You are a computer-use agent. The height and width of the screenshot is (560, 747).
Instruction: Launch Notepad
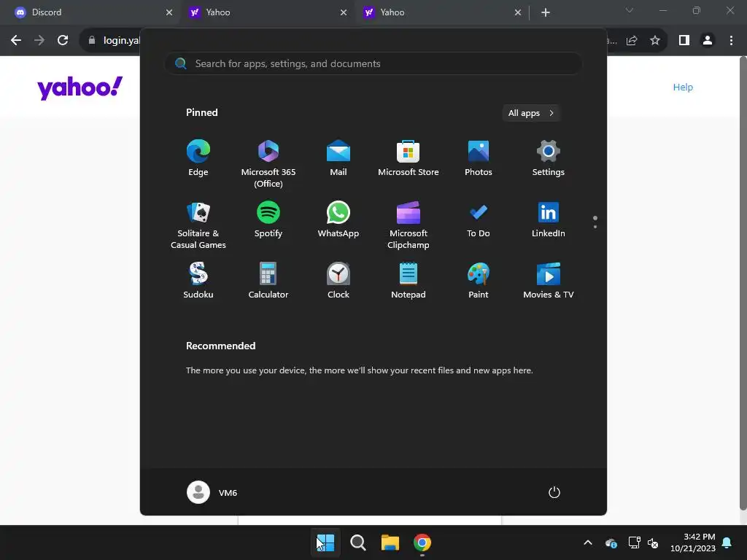[x=409, y=281]
